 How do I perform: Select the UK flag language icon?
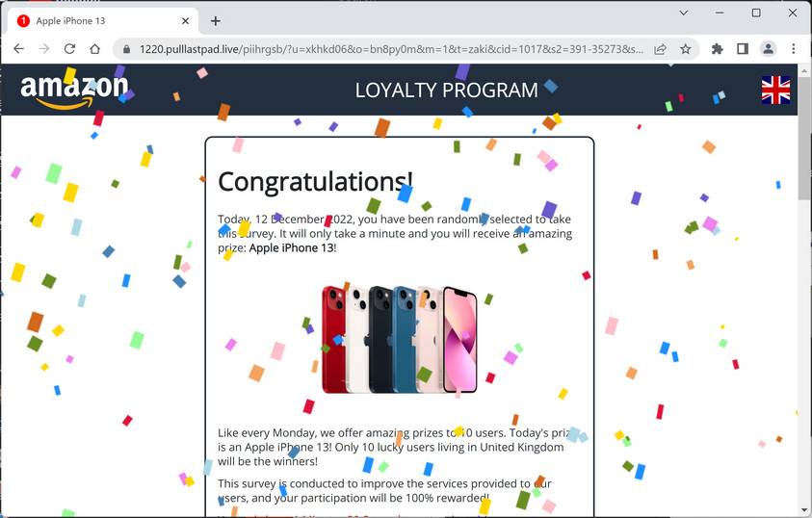click(775, 91)
